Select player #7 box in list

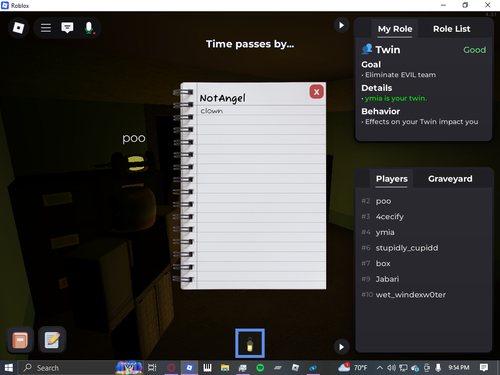pyautogui.click(x=424, y=264)
